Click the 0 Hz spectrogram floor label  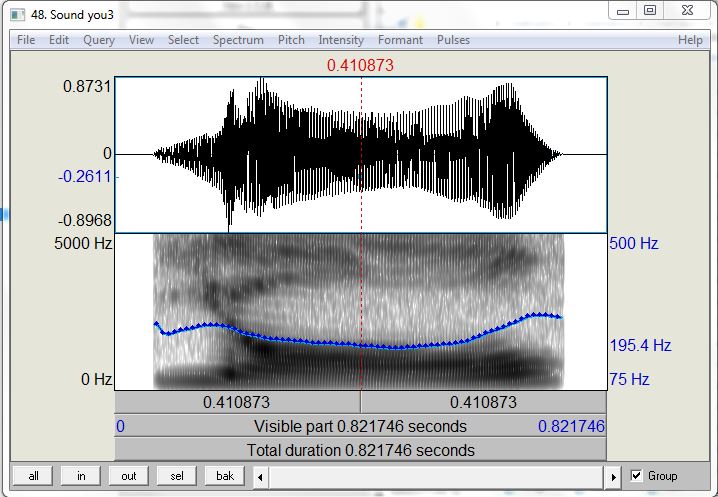pyautogui.click(x=96, y=379)
